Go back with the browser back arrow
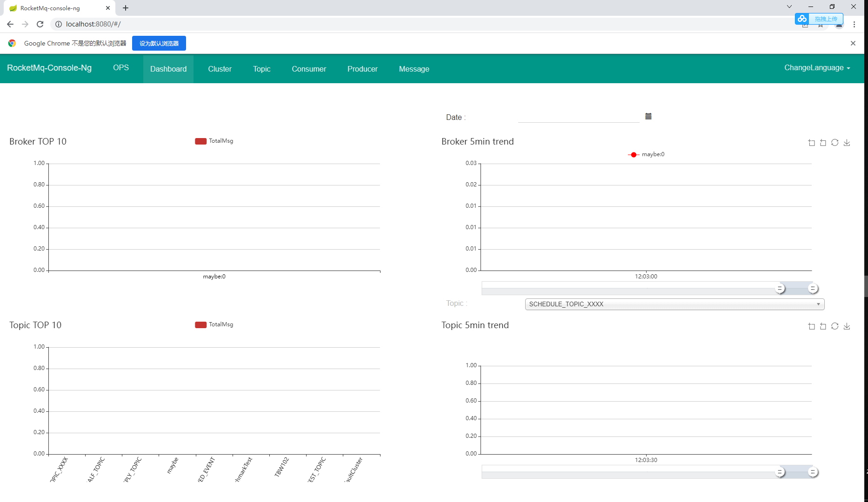 [10, 24]
